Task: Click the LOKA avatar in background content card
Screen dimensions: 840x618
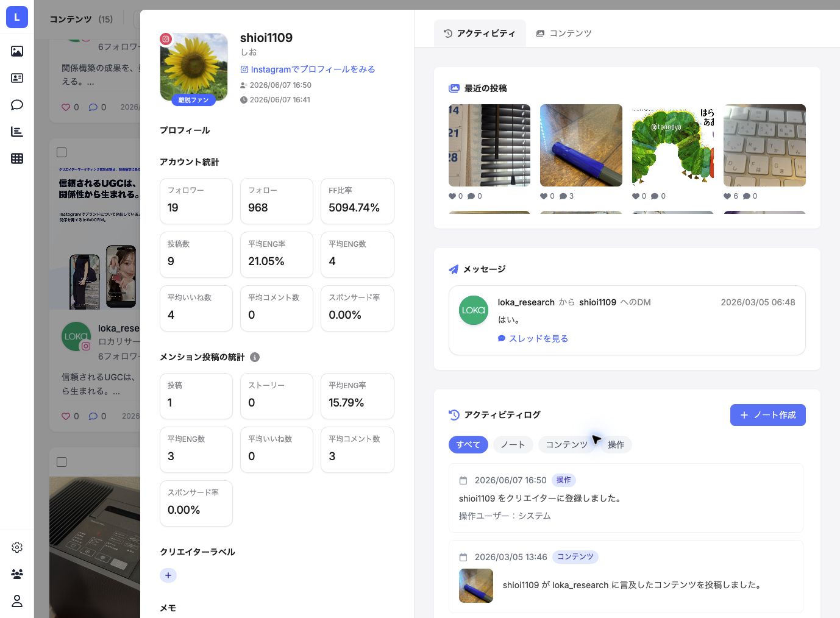Action: click(x=76, y=336)
